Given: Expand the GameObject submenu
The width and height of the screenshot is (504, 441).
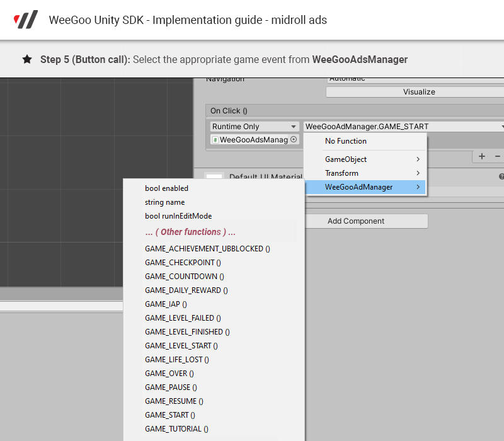Looking at the screenshot, I should click(372, 159).
